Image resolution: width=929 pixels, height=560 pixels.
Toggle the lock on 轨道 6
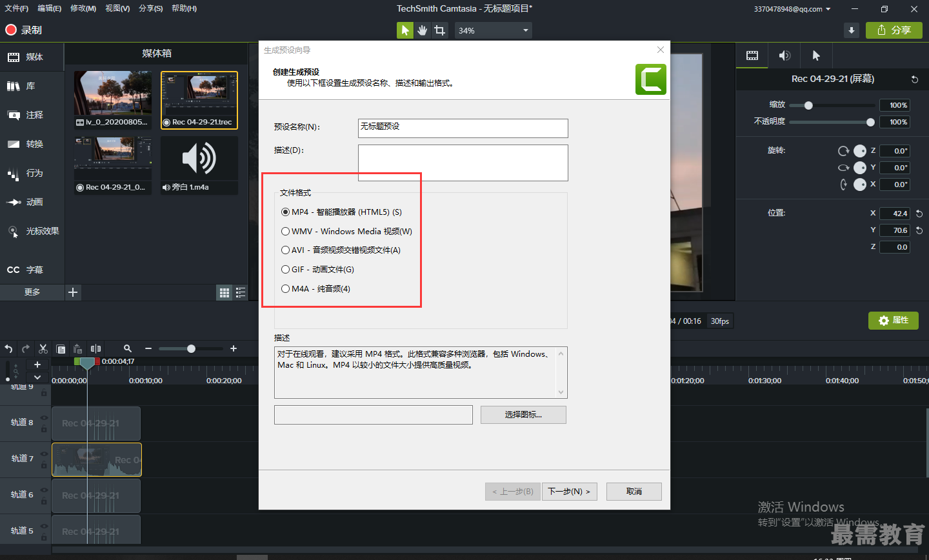(x=44, y=501)
